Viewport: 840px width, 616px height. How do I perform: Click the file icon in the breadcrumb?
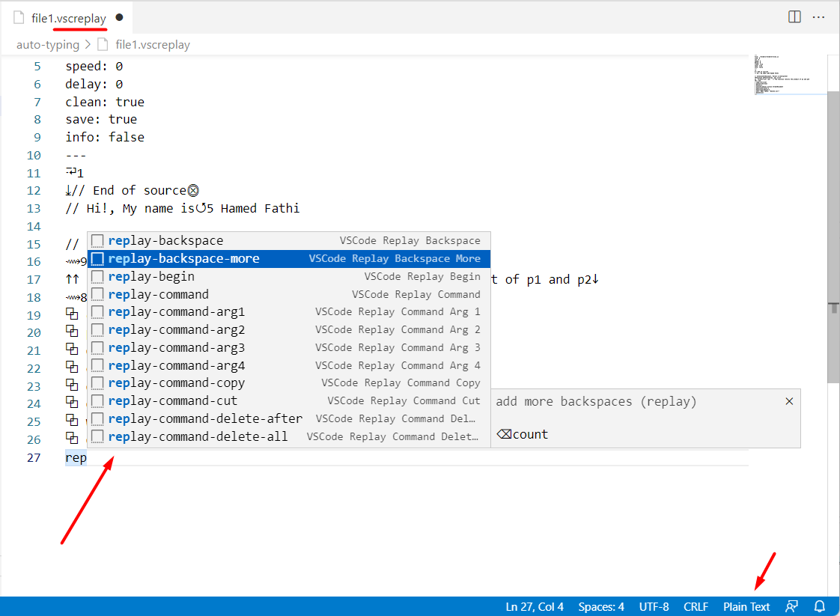(103, 44)
